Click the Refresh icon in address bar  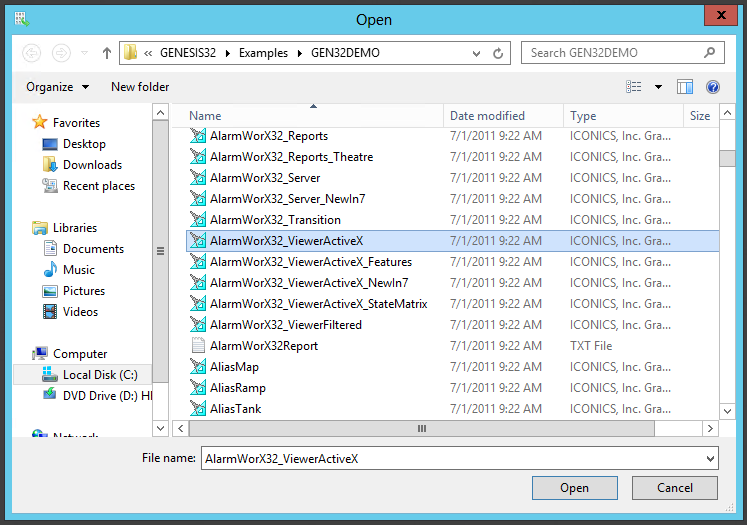pyautogui.click(x=501, y=53)
